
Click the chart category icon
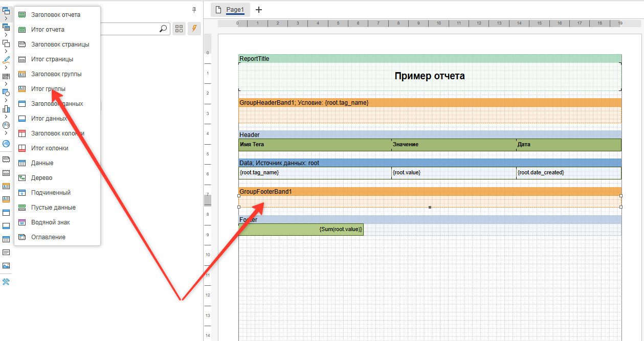[x=6, y=109]
